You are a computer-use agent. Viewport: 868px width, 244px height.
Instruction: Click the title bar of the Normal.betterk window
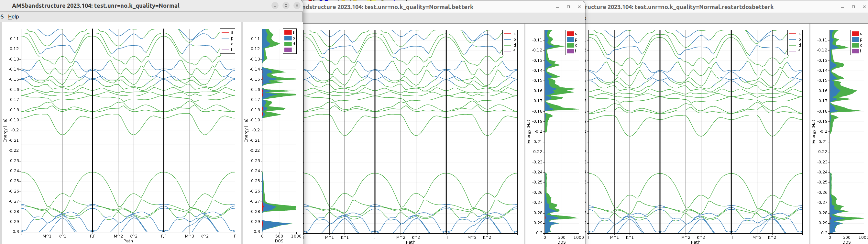(x=388, y=7)
